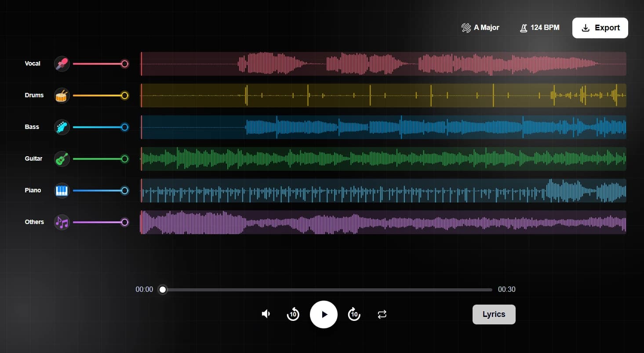Click the Drums track icon
Screen dimensions: 644x353
[62, 96]
